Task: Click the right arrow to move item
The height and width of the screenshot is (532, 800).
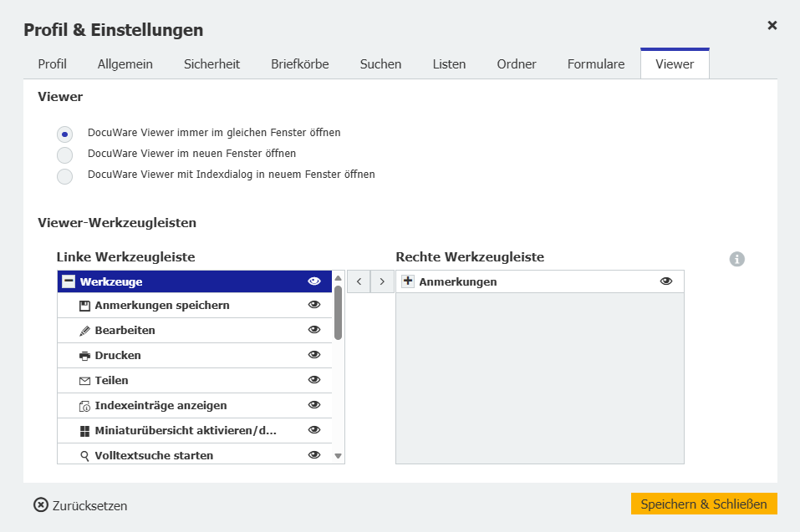Action: point(382,281)
